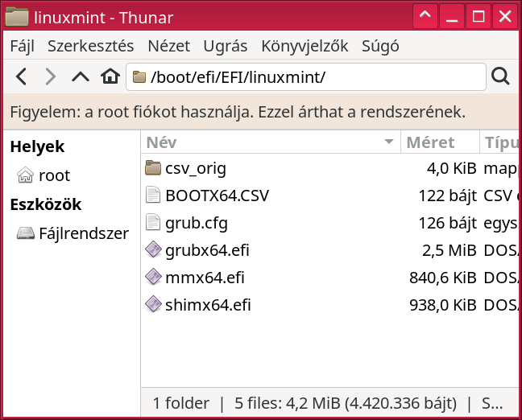Click the 126 bájt size value
Image resolution: width=522 pixels, height=420 pixels.
(x=448, y=223)
